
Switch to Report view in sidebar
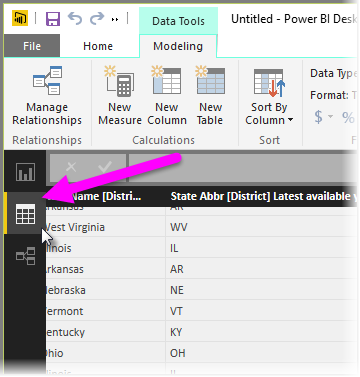click(x=25, y=172)
